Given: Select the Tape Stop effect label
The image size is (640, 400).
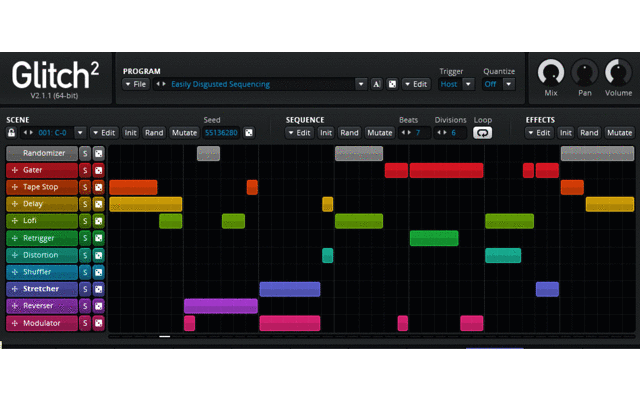Looking at the screenshot, I should 42,187.
